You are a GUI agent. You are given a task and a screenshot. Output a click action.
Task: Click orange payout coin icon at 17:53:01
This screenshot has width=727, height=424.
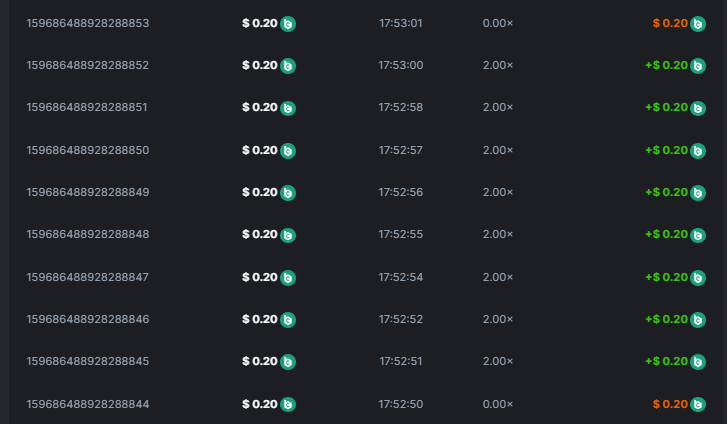tap(698, 23)
